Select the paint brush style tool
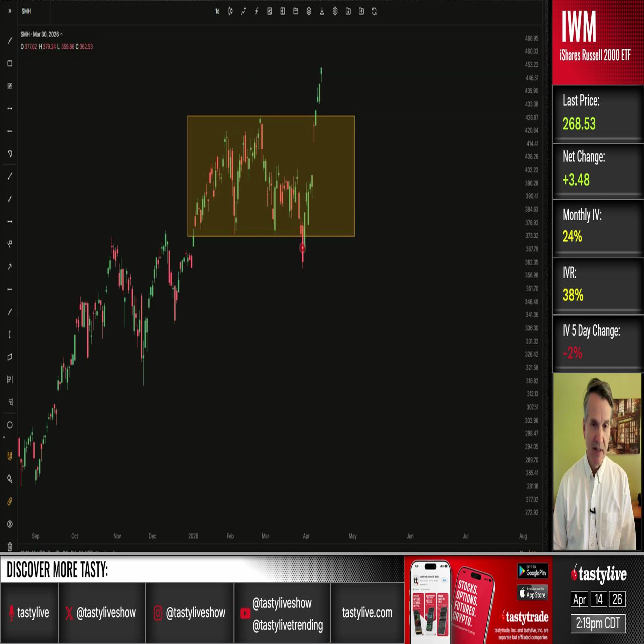Viewport: 644px width, 644px height. [x=10, y=479]
